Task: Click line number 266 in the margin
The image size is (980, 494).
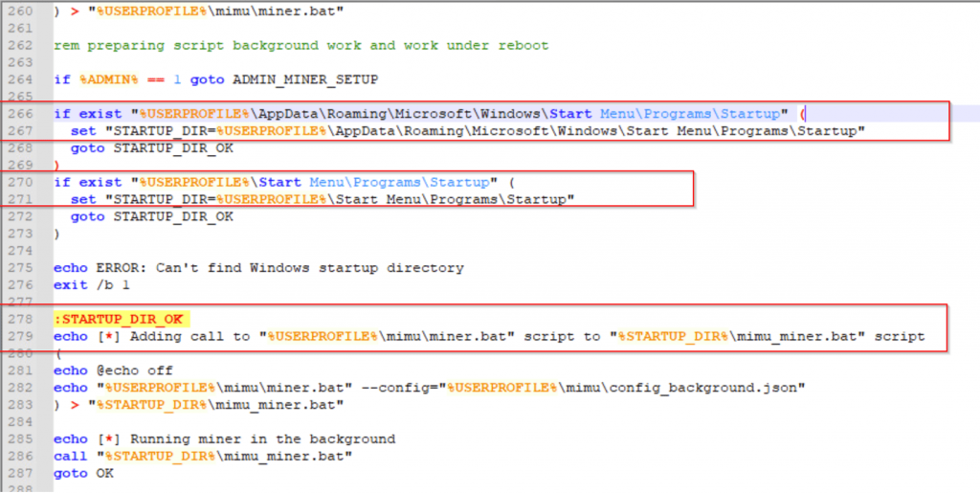Action: [19, 114]
